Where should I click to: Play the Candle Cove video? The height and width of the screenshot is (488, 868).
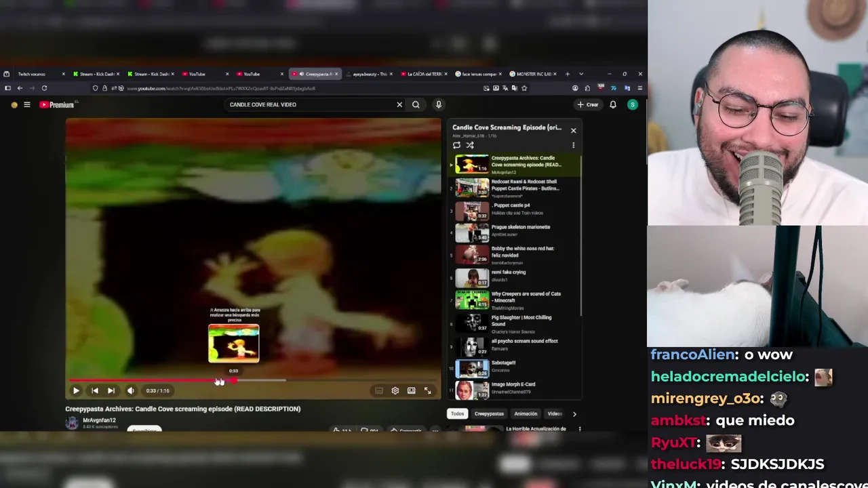pos(76,390)
